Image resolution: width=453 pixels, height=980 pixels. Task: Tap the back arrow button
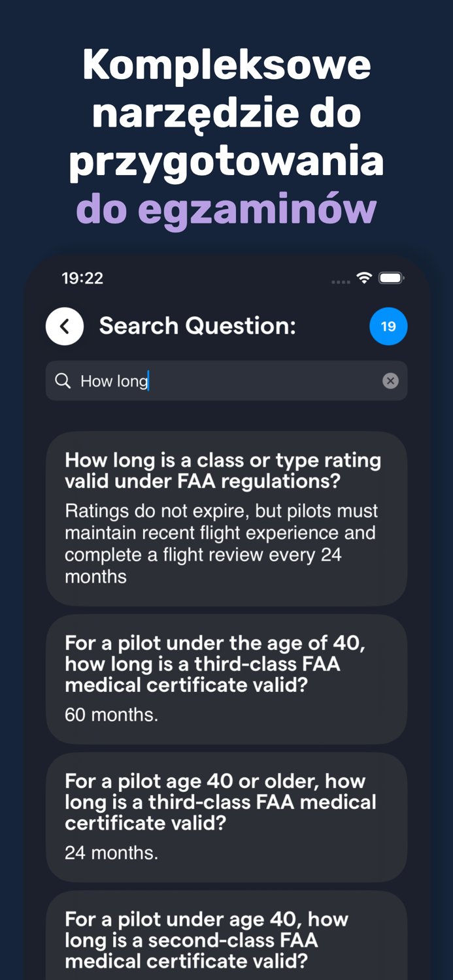click(x=65, y=326)
